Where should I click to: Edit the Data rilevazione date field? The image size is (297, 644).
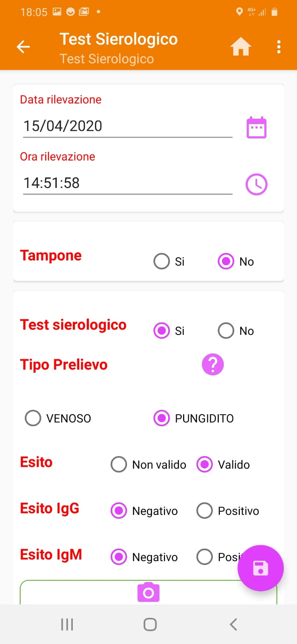(127, 126)
